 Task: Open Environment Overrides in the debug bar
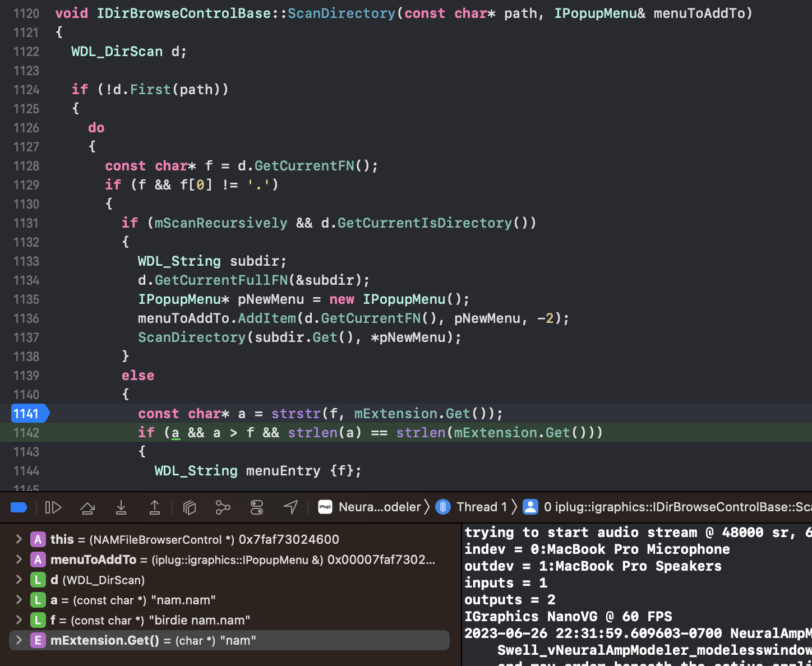(256, 507)
